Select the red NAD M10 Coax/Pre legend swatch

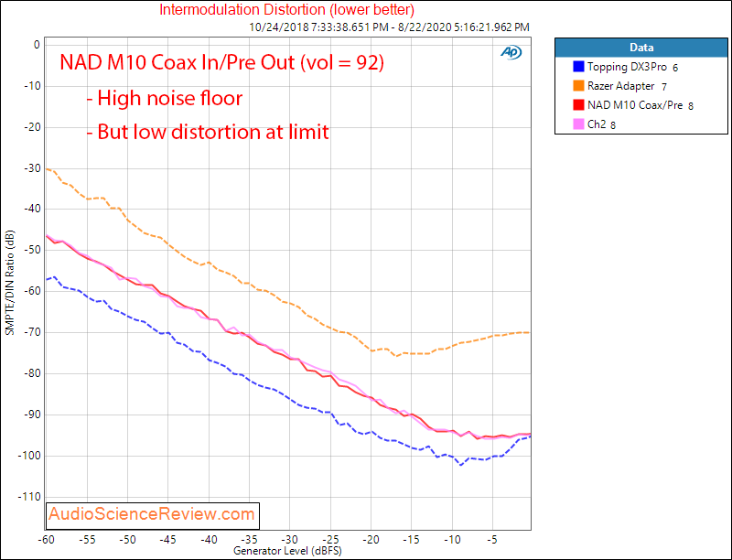click(578, 105)
